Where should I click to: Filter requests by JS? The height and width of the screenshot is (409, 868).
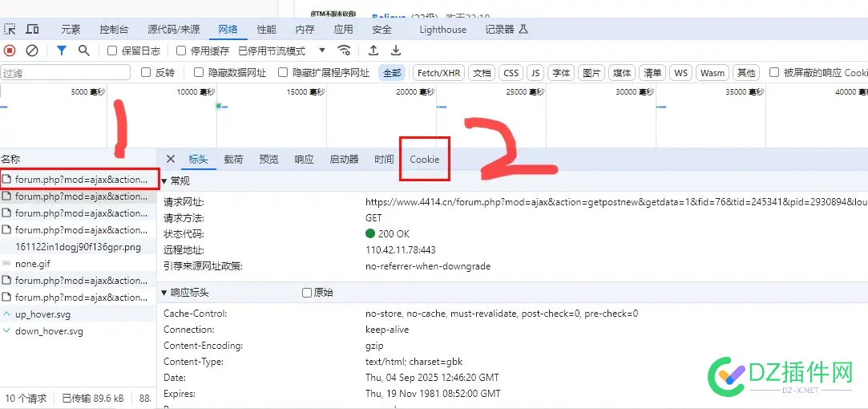coord(535,73)
